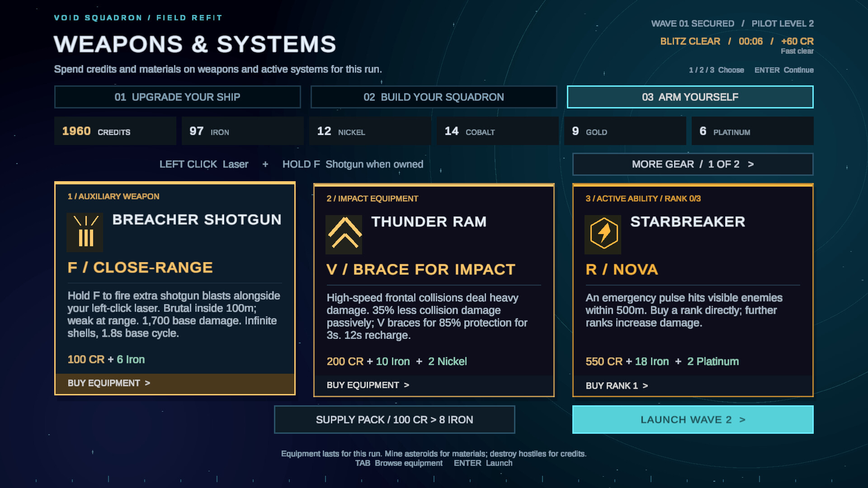Select the Starbreaker card title
The width and height of the screenshot is (868, 488).
[688, 222]
